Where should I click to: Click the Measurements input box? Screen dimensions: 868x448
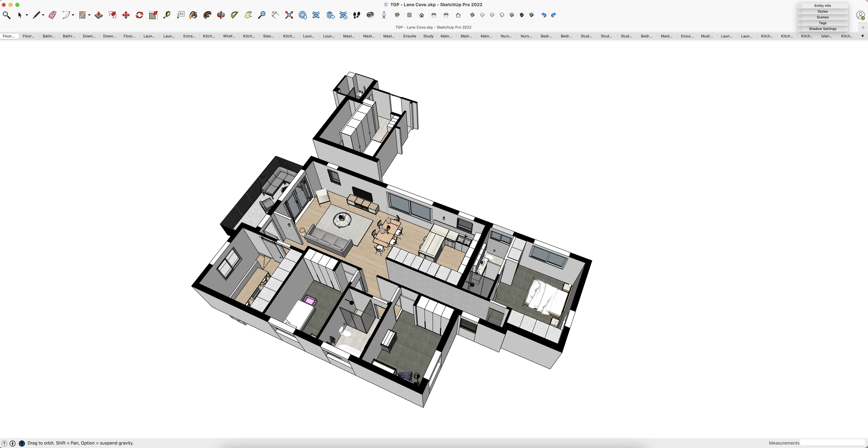[x=832, y=443]
